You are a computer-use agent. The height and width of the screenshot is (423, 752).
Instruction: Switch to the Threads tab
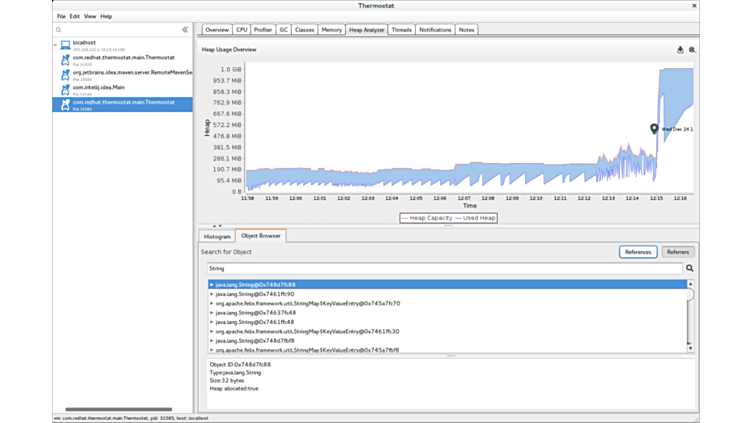click(401, 30)
